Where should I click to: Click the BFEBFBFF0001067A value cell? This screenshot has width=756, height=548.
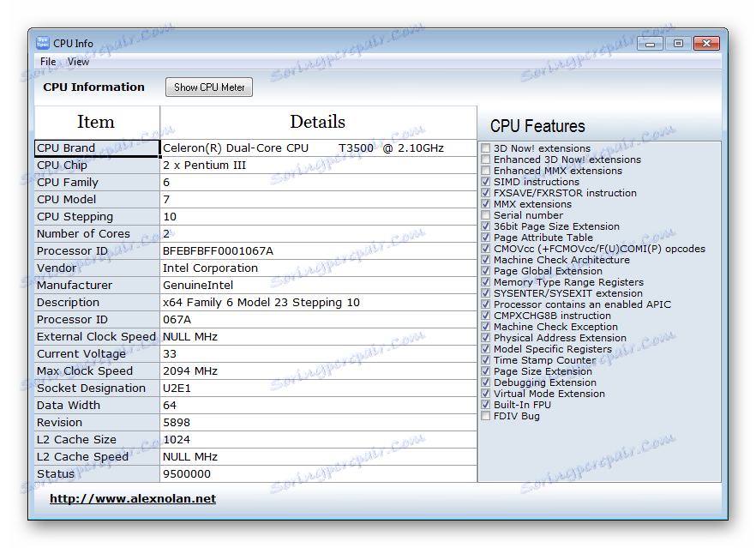tap(318, 250)
